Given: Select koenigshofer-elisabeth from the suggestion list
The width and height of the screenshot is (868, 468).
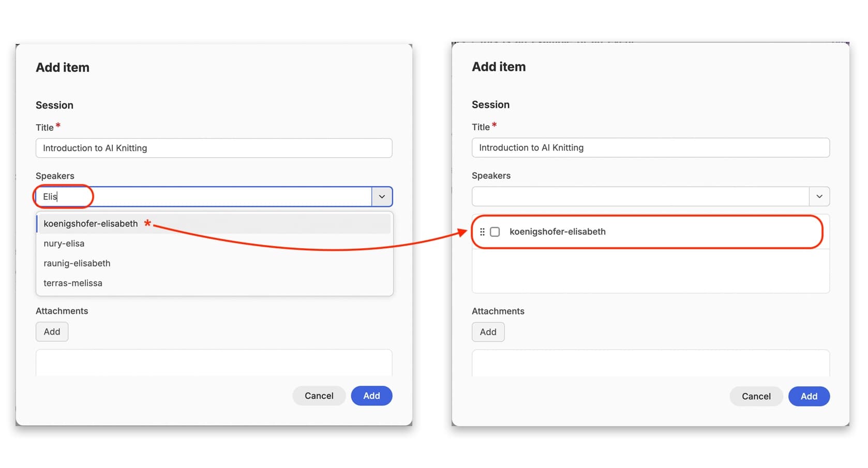Looking at the screenshot, I should point(91,223).
